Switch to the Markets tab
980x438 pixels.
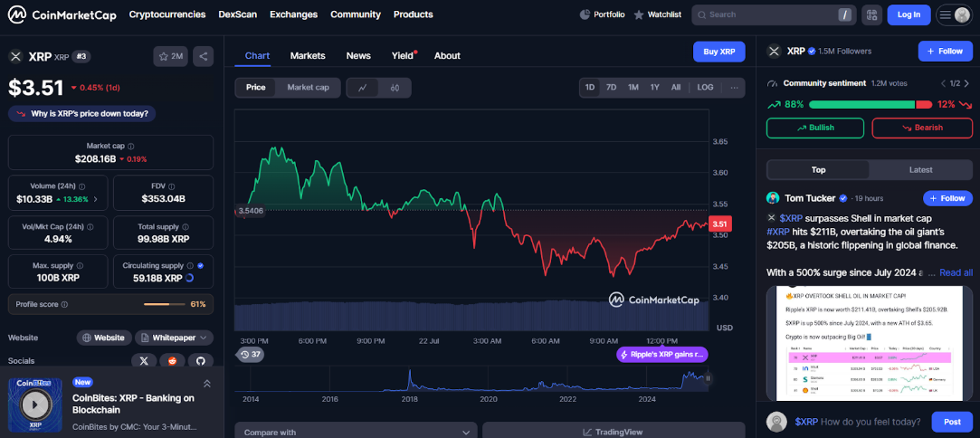coord(308,55)
